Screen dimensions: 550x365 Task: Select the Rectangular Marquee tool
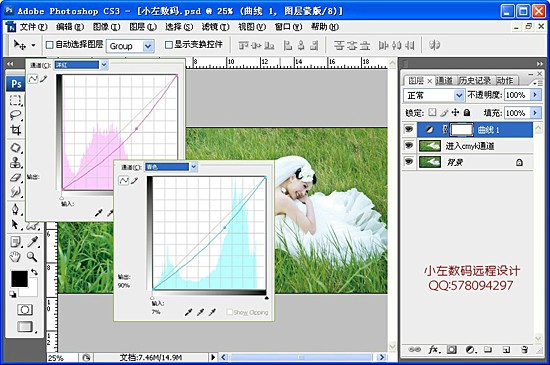(15, 100)
